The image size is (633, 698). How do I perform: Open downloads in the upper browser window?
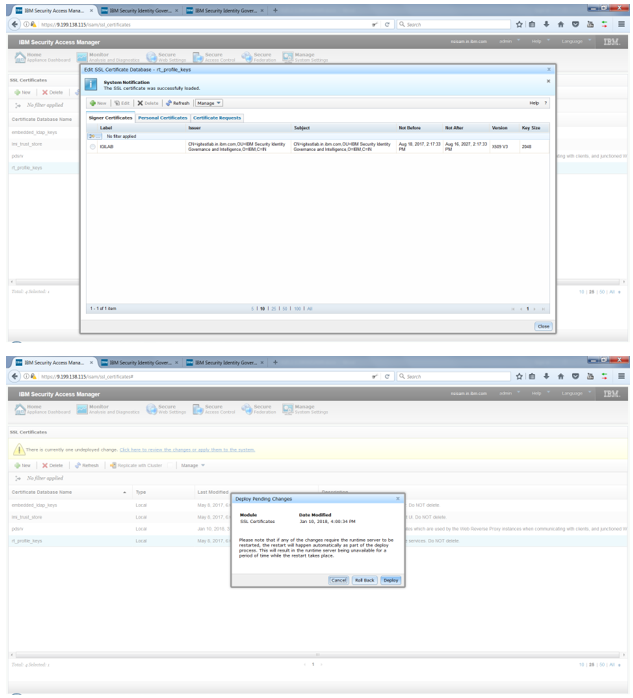coord(546,24)
